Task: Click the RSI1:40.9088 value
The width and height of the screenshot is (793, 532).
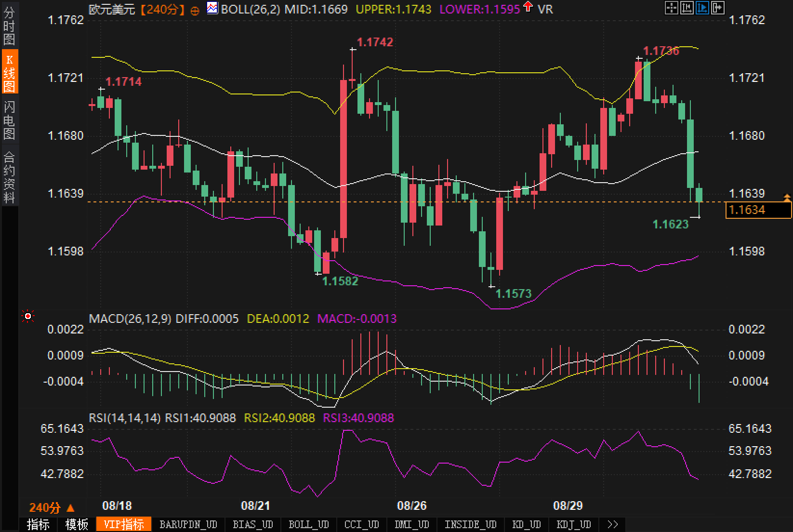Action: pyautogui.click(x=200, y=418)
